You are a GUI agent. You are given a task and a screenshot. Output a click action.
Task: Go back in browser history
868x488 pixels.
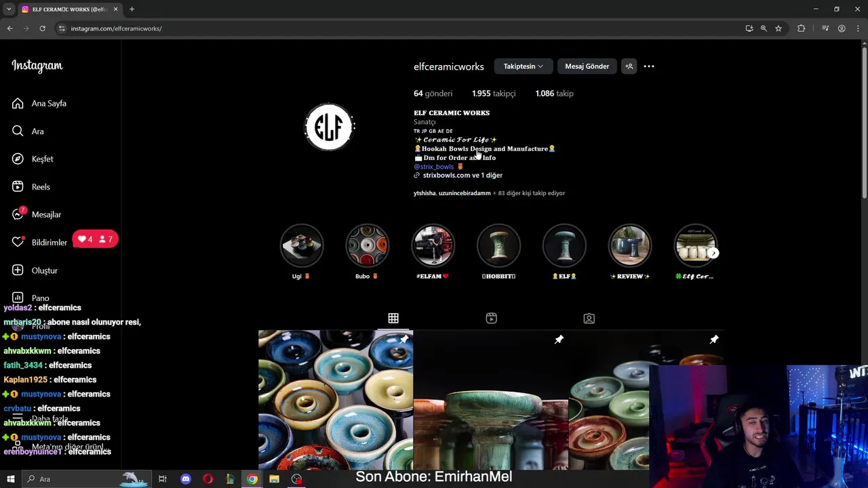10,28
